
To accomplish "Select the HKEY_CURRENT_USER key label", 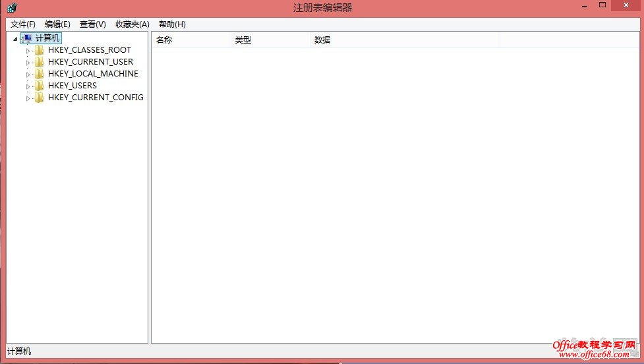I will (91, 62).
